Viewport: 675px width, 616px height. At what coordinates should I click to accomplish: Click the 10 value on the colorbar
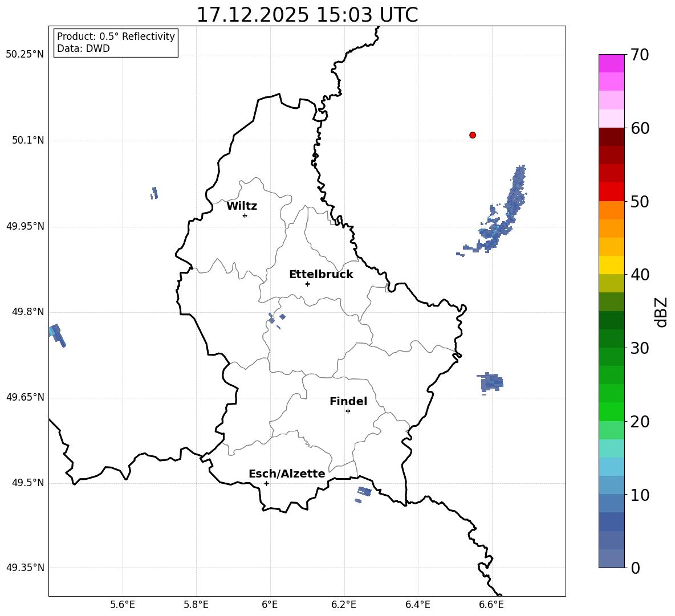click(640, 495)
